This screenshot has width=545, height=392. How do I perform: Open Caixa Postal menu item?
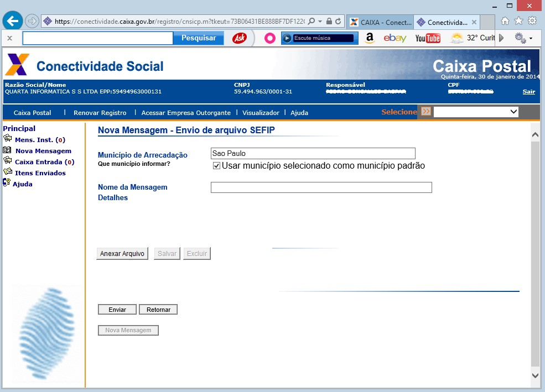[32, 113]
